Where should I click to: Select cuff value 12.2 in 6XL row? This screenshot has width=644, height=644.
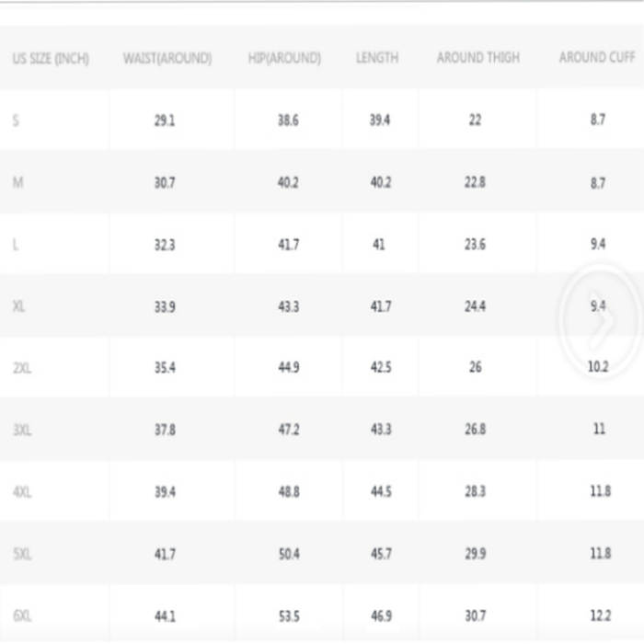[598, 615]
